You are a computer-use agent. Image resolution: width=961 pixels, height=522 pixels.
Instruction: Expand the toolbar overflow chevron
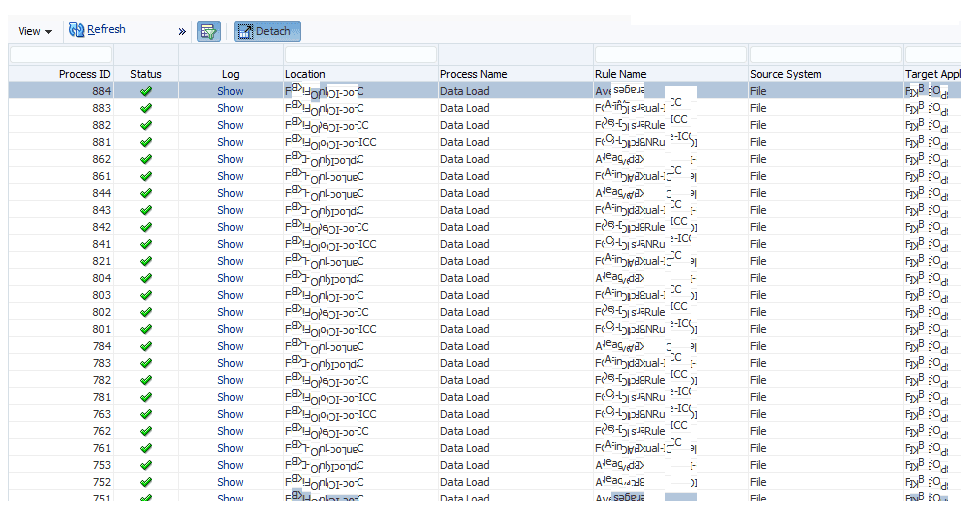coord(182,31)
